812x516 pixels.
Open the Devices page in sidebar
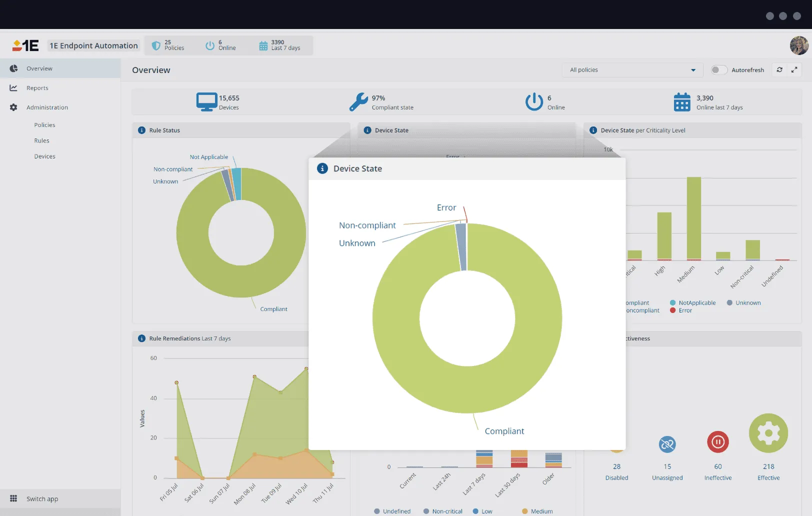pyautogui.click(x=44, y=156)
